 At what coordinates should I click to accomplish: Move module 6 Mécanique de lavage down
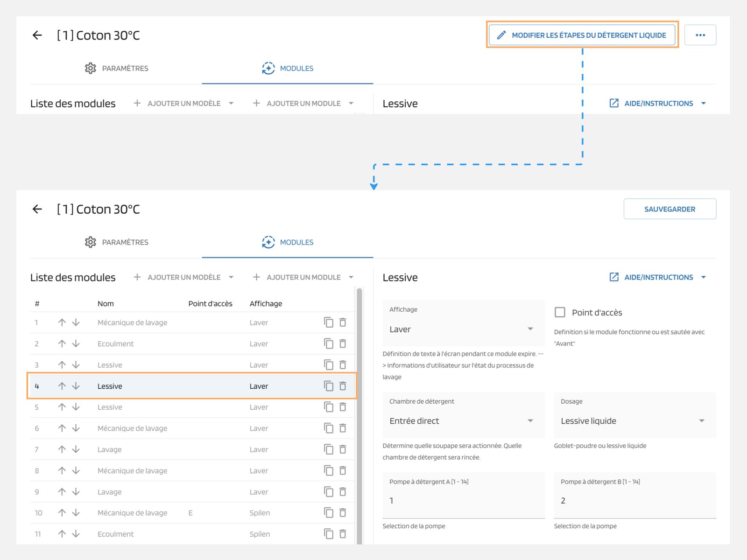tap(76, 428)
